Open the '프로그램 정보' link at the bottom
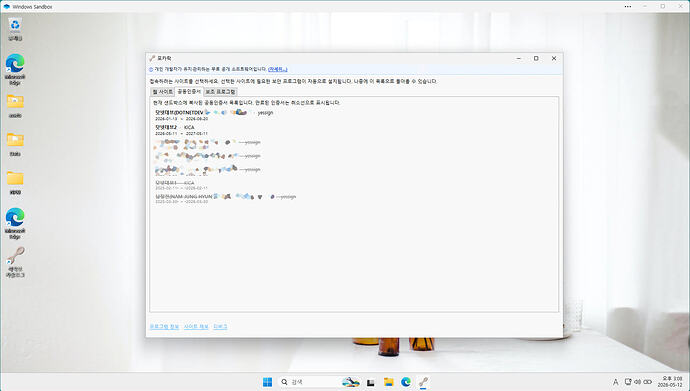Screen dimensions: 690x391 tap(164, 327)
